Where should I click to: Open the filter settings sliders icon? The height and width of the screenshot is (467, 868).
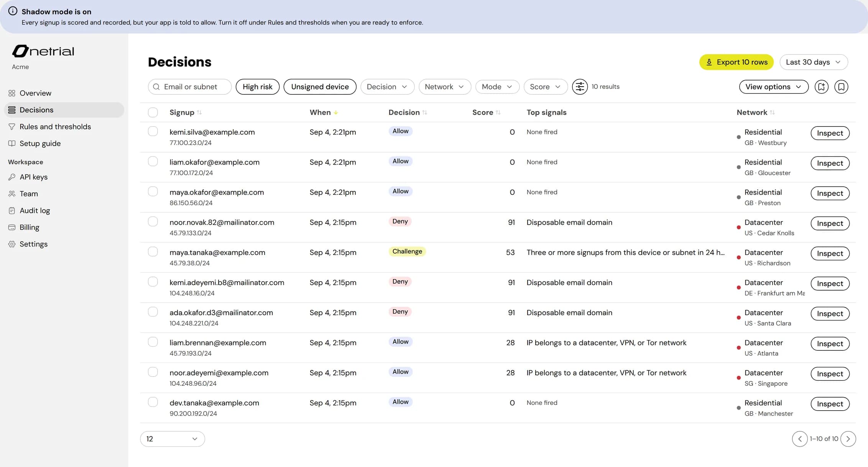click(x=580, y=87)
